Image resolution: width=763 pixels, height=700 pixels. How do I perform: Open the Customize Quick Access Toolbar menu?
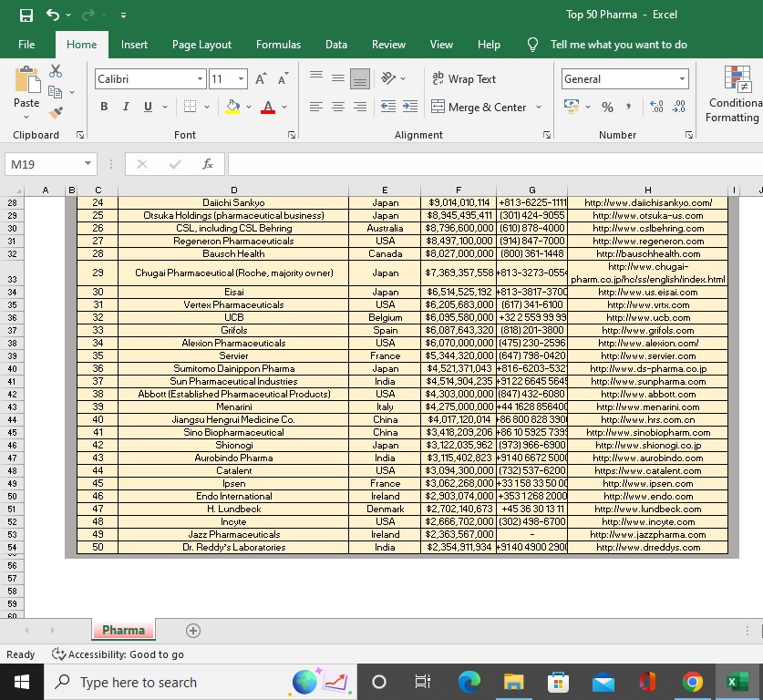tap(124, 15)
